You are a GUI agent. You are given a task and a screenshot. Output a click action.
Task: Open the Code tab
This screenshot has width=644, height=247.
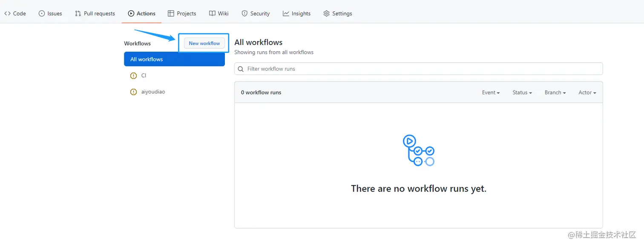click(15, 14)
